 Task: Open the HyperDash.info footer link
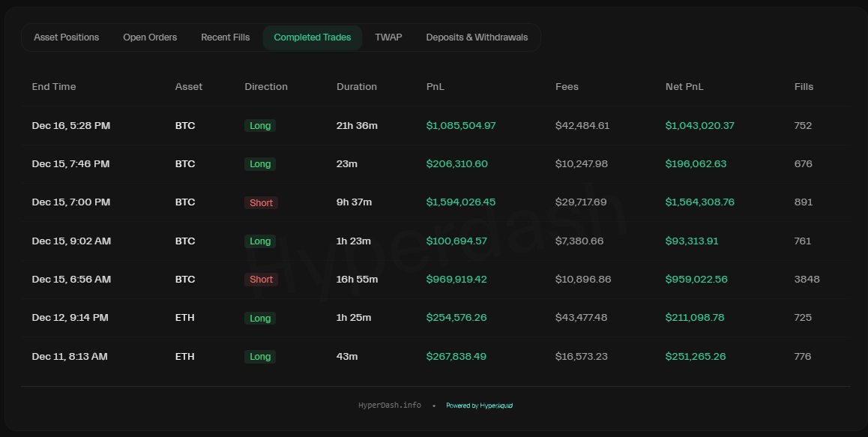click(x=389, y=406)
